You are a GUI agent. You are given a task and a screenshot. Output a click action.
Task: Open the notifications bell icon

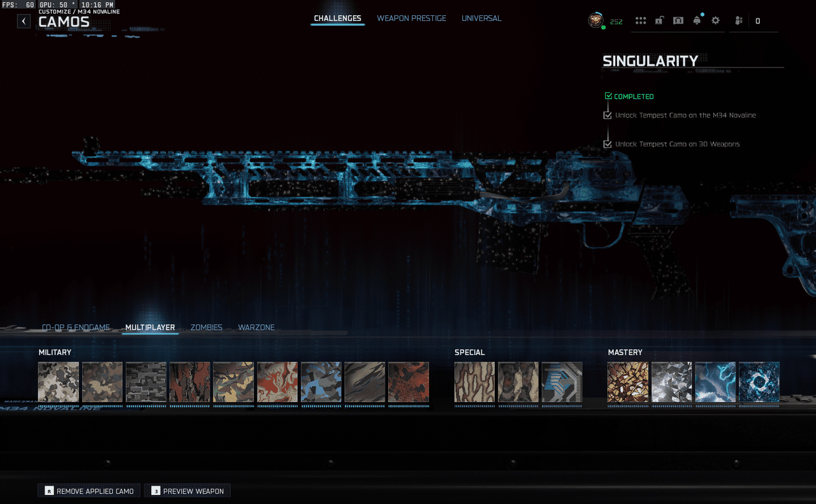pyautogui.click(x=697, y=20)
